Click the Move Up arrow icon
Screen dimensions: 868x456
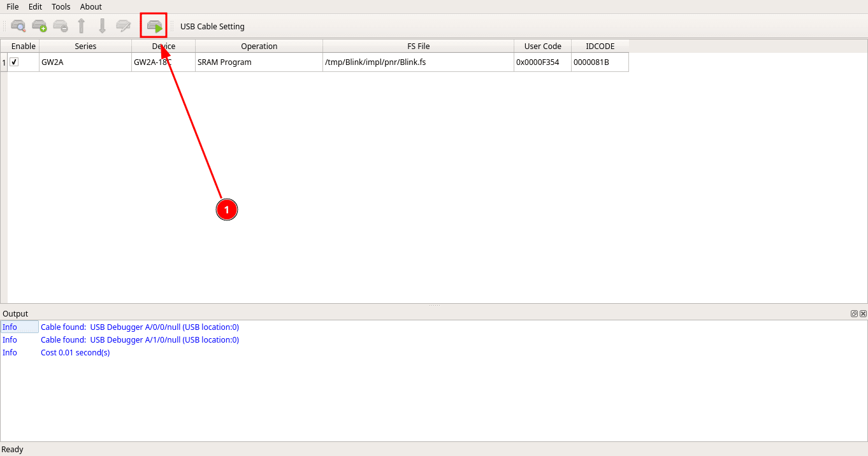pyautogui.click(x=82, y=26)
